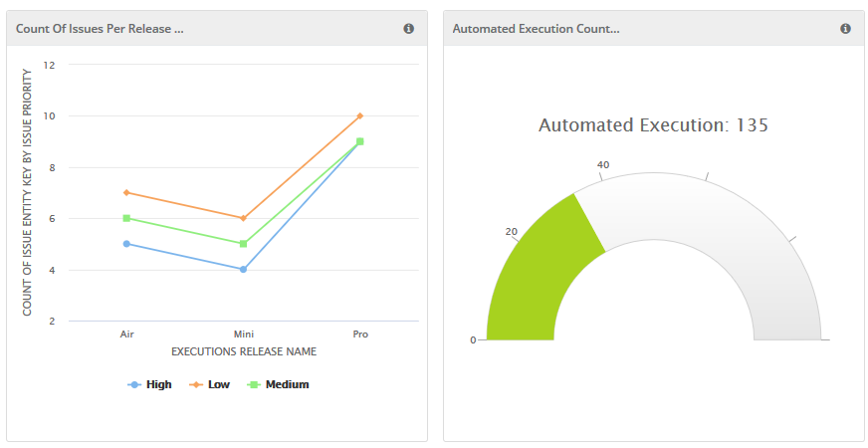Open info icon on Count Of Issues panel

click(408, 29)
